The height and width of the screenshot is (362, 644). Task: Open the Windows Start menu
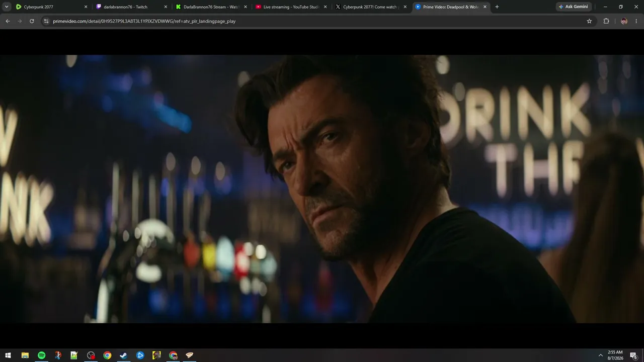(8, 355)
